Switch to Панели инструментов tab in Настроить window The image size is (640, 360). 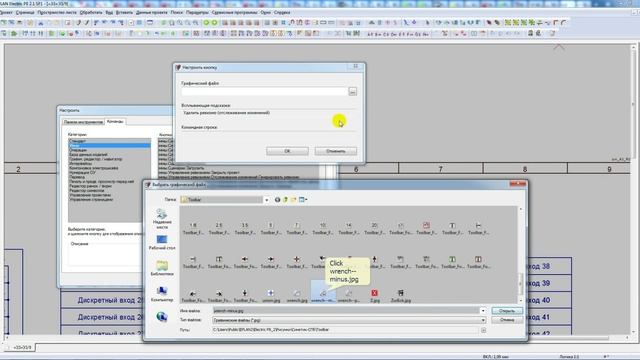(x=83, y=122)
